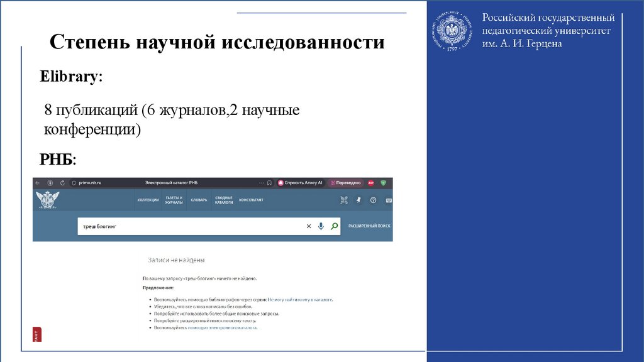Open 'Расширенный поиск' advanced search

tap(369, 226)
